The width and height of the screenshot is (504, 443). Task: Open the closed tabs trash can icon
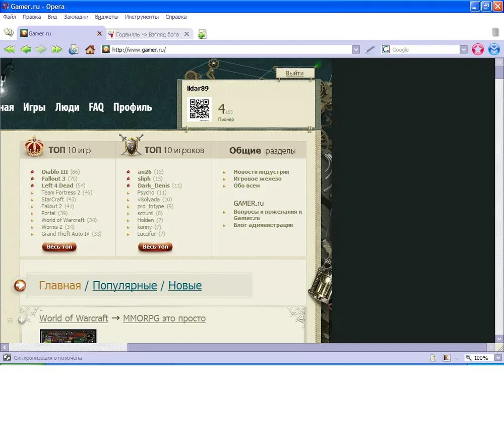tap(495, 32)
